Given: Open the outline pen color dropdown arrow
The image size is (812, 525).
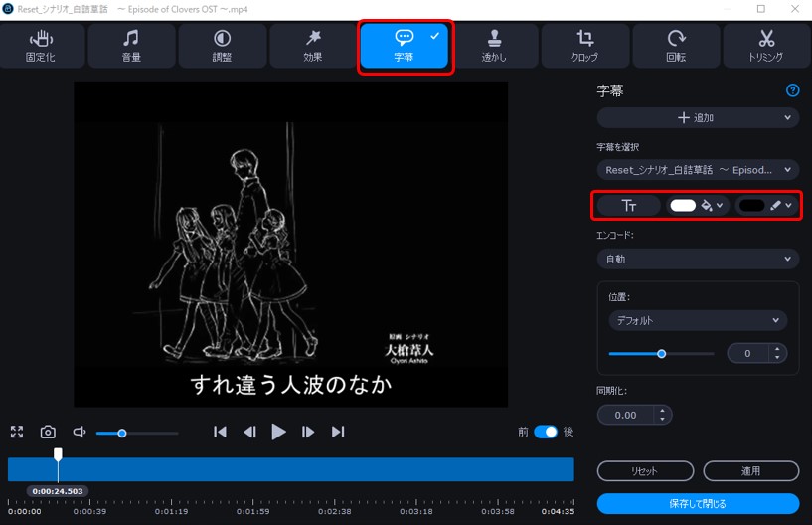Looking at the screenshot, I should [x=788, y=206].
